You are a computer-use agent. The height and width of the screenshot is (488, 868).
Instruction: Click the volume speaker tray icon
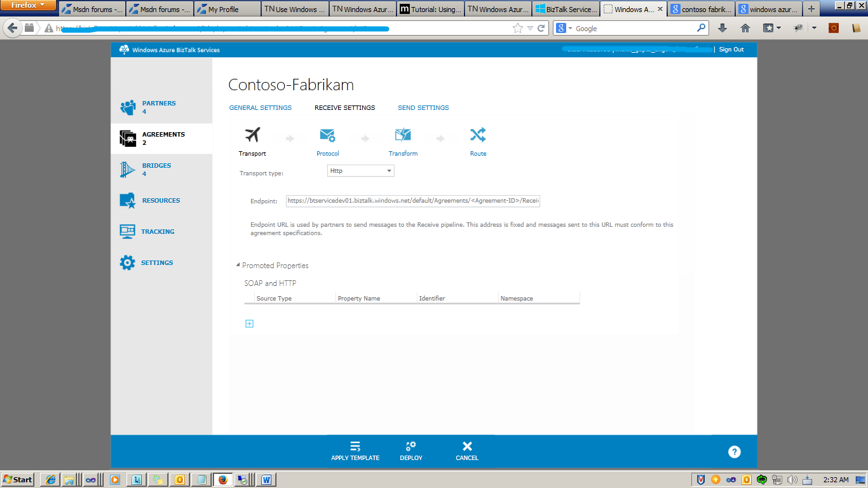pyautogui.click(x=792, y=480)
